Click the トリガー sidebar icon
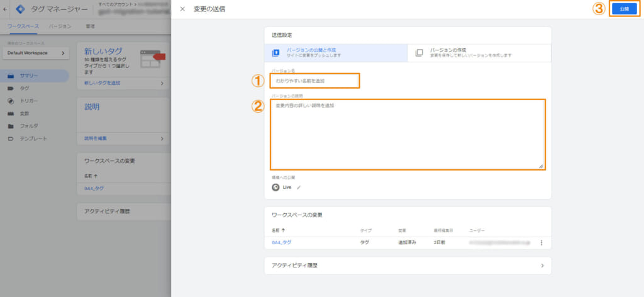 (x=11, y=101)
